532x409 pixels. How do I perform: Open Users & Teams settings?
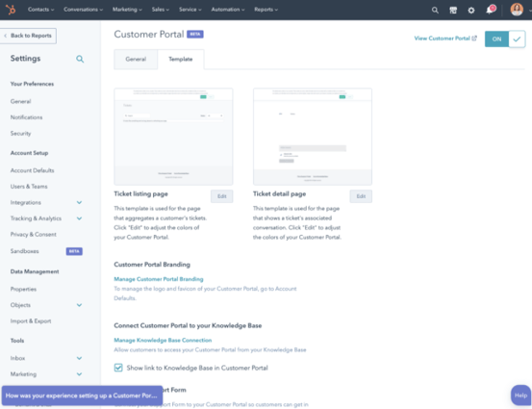pos(29,187)
